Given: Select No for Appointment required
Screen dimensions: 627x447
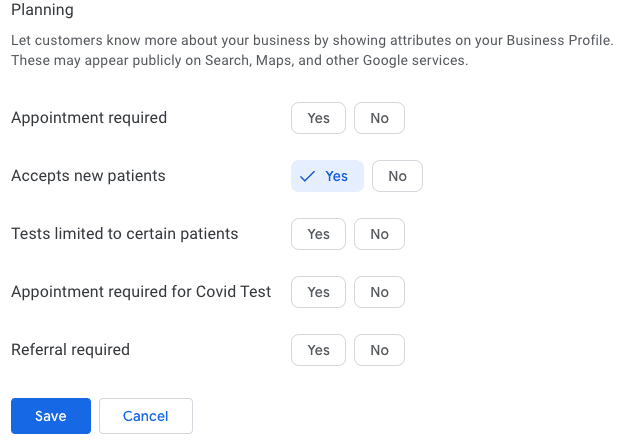Looking at the screenshot, I should tap(379, 118).
